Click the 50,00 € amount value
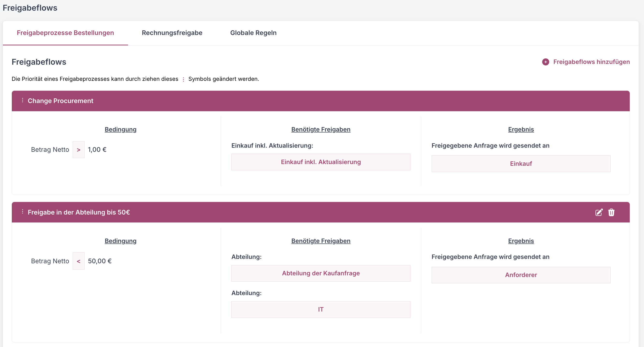The image size is (644, 347). pyautogui.click(x=100, y=261)
